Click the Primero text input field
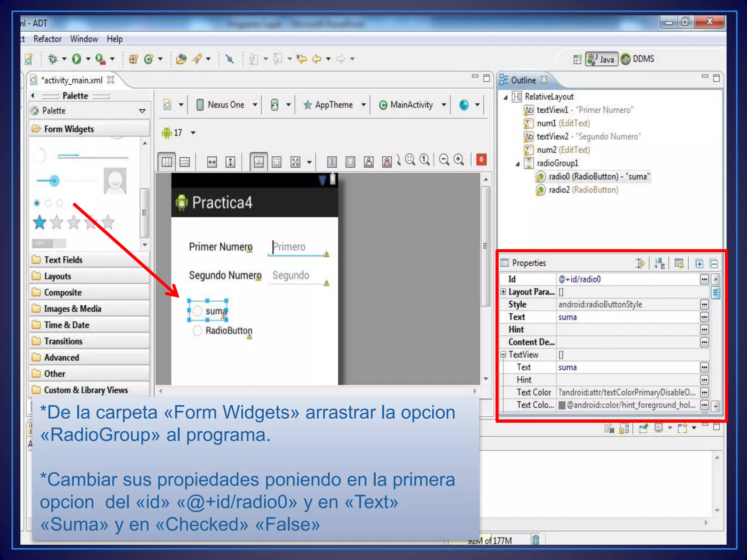The width and height of the screenshot is (747, 560). (x=299, y=247)
